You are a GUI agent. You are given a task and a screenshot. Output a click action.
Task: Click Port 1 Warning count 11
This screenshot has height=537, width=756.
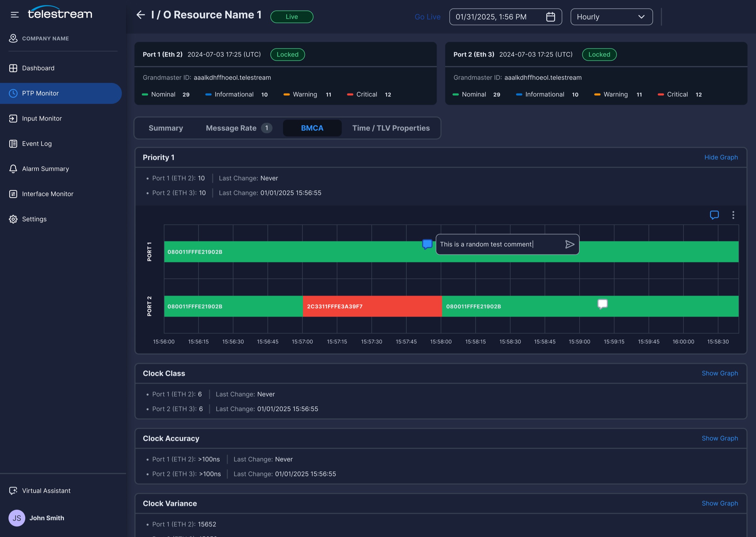(328, 94)
